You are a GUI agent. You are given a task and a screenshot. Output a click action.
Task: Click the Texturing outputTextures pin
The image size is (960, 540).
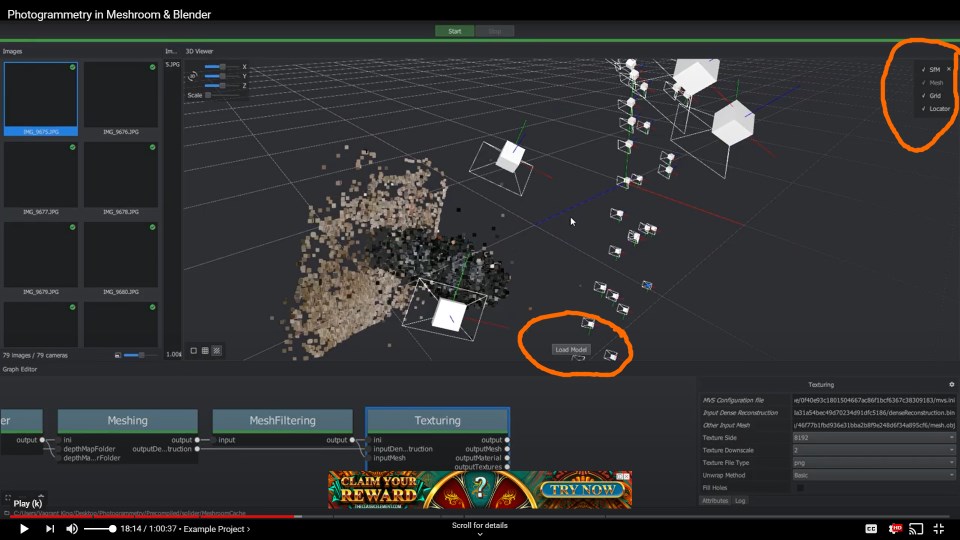coord(507,467)
